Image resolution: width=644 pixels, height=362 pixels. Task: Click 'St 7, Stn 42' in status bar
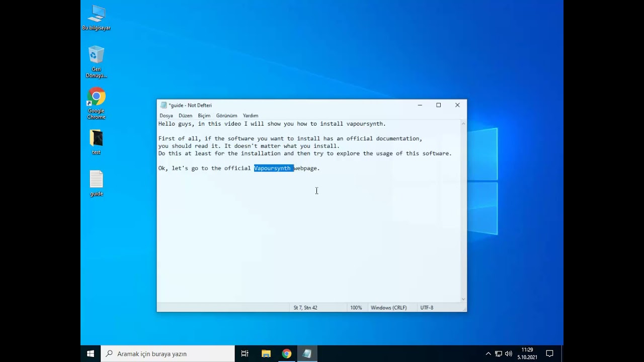[305, 308]
